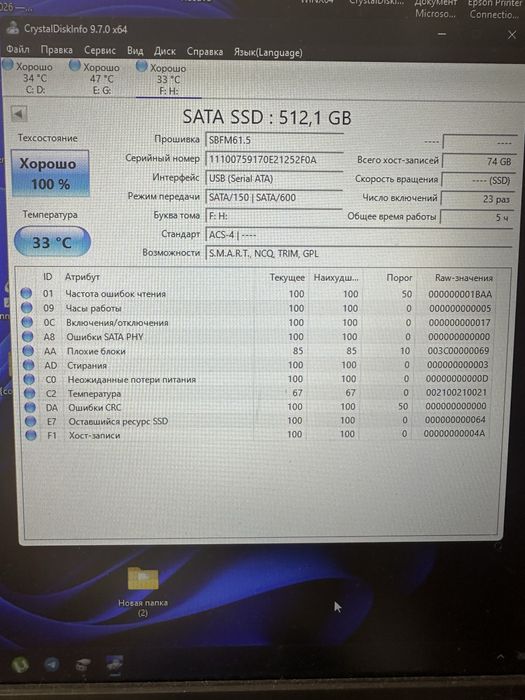This screenshot has width=525, height=700.
Task: Select the Неожиданные потери питания attribute row
Action: click(x=256, y=379)
